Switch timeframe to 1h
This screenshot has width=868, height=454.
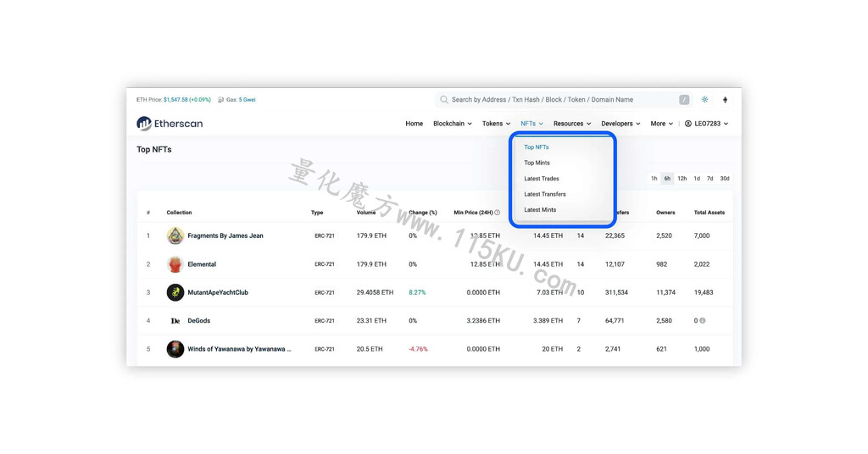(654, 179)
